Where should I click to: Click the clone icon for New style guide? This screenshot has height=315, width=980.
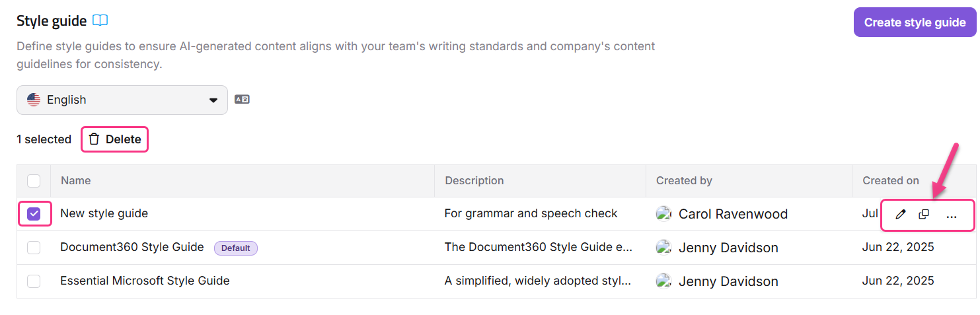click(924, 215)
